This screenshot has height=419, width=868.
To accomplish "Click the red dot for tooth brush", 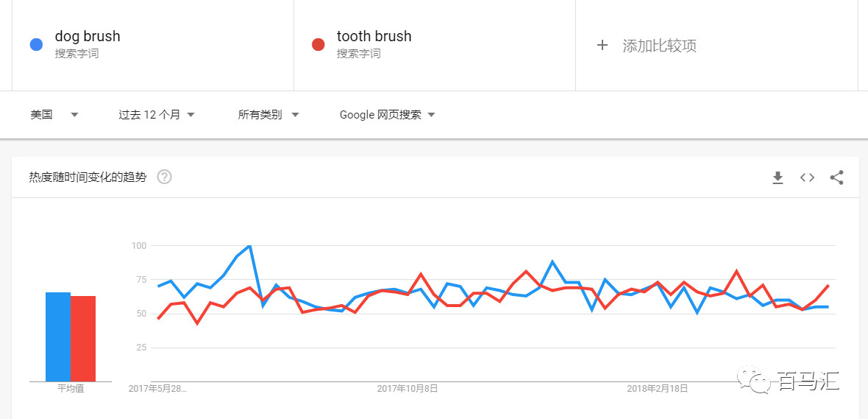I will click(318, 44).
